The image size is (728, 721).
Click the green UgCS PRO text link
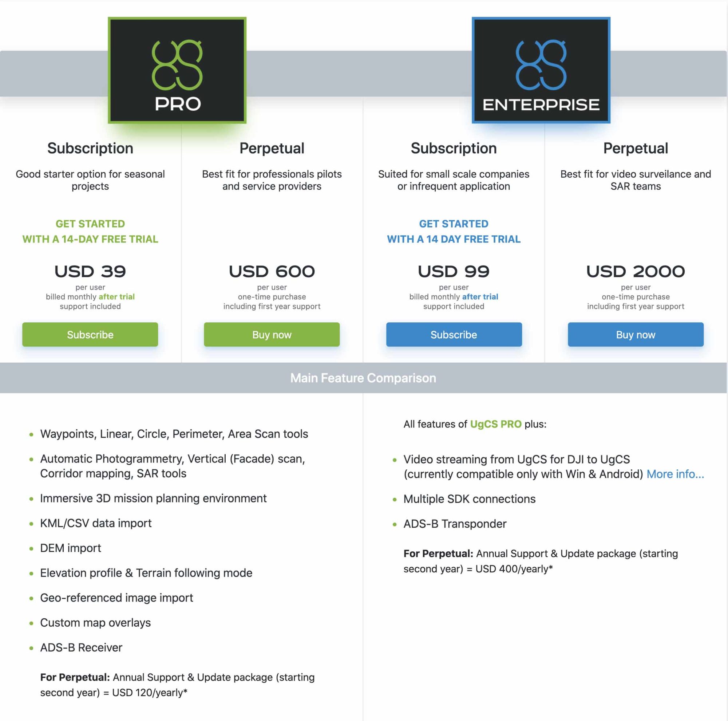point(495,424)
